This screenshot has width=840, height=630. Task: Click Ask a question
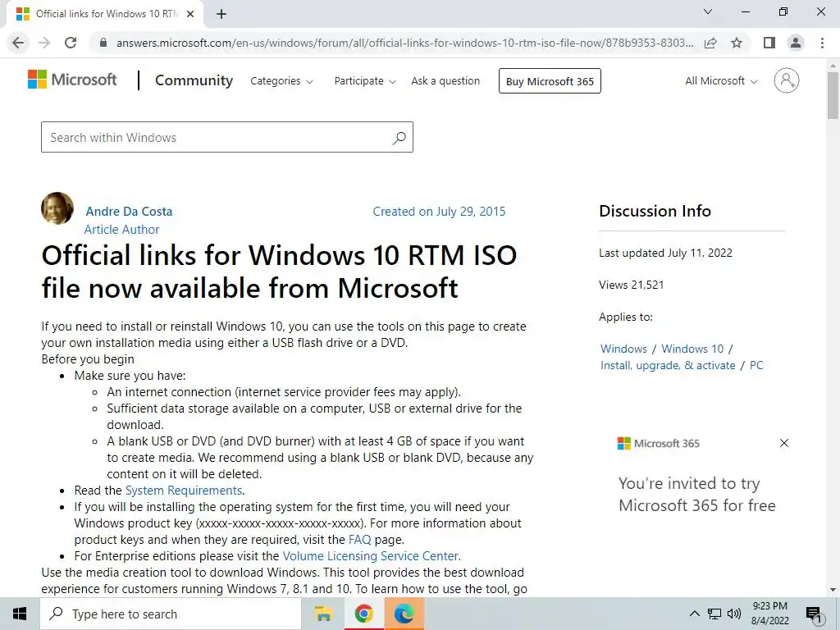coord(445,81)
